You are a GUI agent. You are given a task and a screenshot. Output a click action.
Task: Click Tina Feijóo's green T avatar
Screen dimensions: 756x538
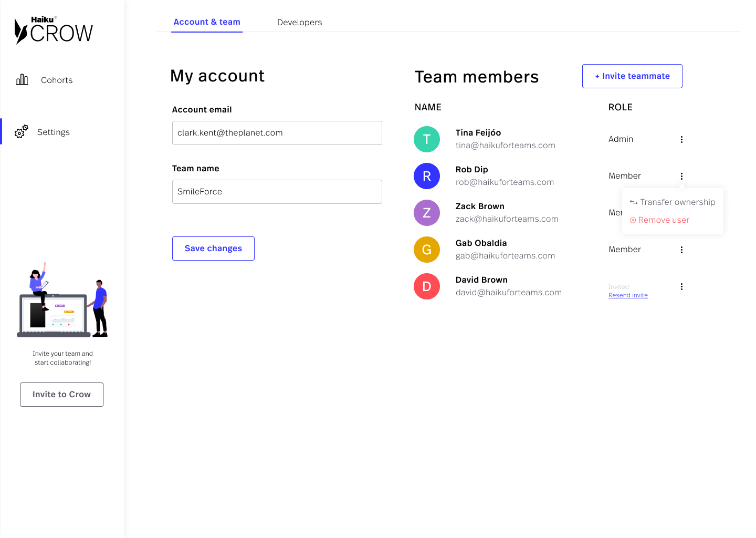point(427,139)
